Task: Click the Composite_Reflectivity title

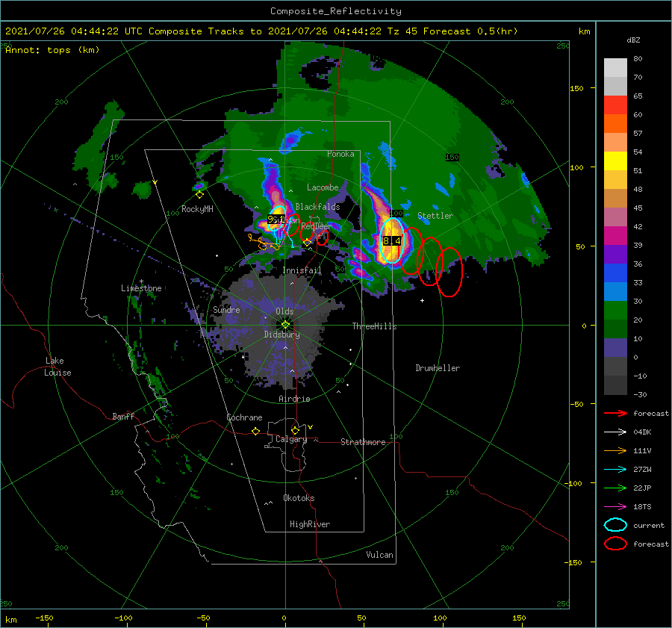Action: coord(336,11)
